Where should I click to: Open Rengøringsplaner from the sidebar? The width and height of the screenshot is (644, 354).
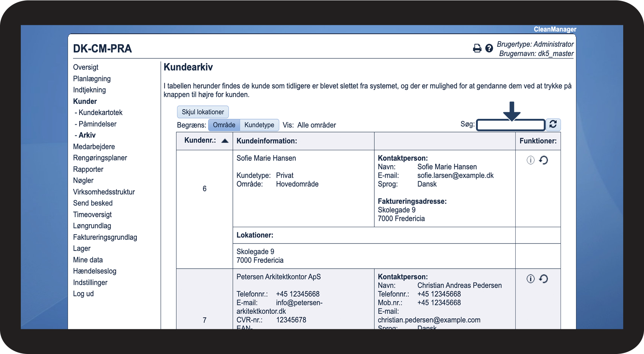[100, 158]
